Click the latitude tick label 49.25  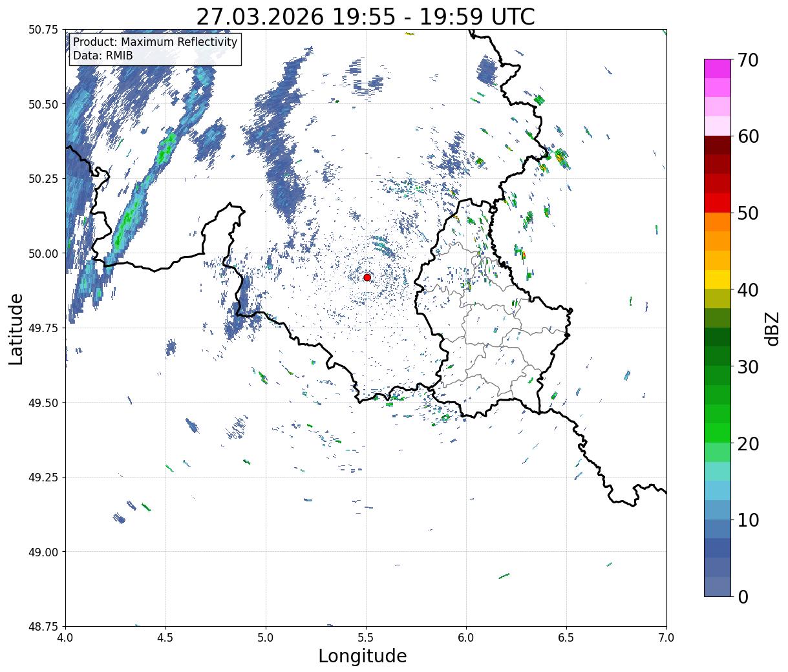coord(43,477)
